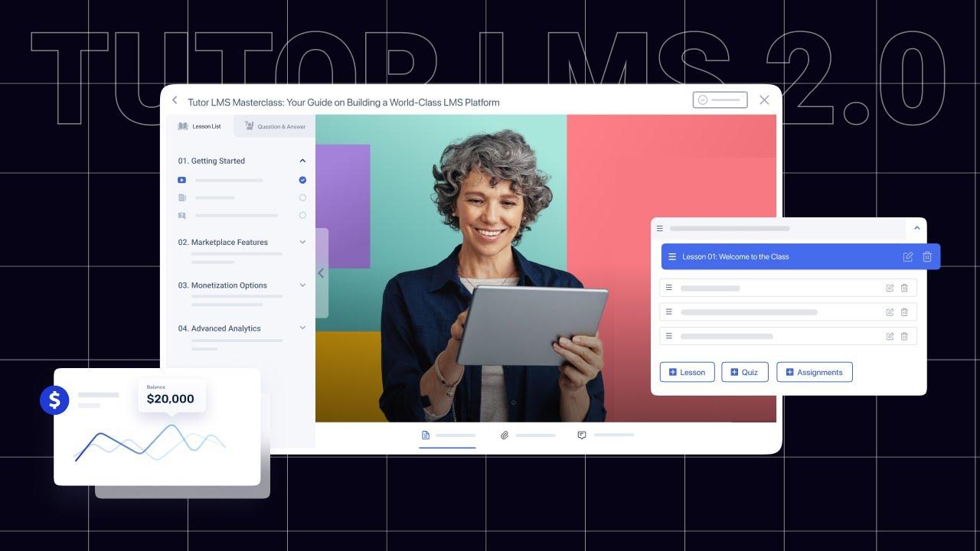Edit Lesson 01: Welcome to the Class
The image size is (980, 551).
pos(908,257)
